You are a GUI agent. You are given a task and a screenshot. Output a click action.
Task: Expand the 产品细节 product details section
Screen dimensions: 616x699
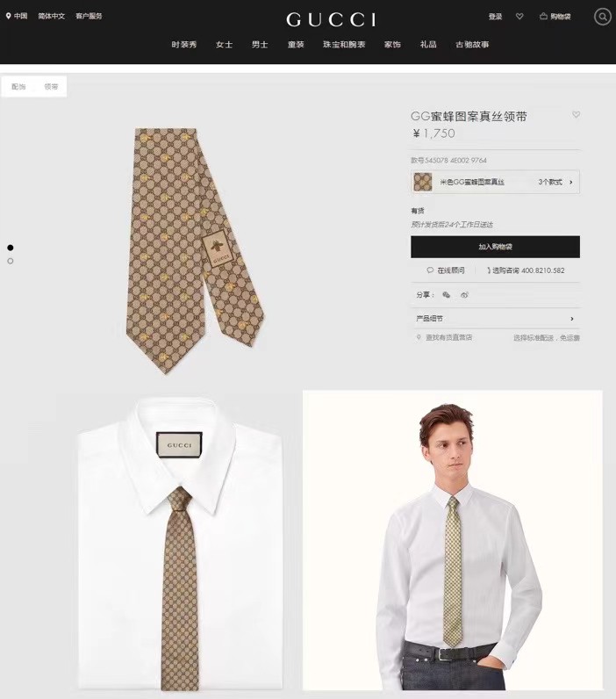(495, 318)
